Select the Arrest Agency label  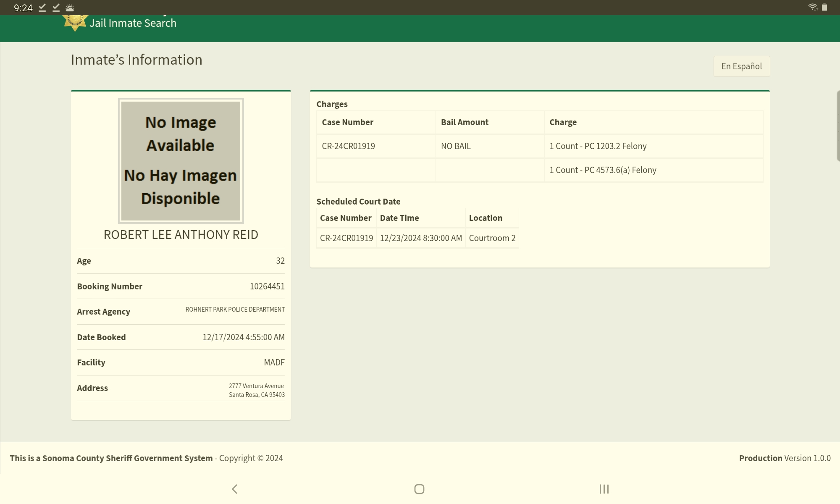point(103,312)
